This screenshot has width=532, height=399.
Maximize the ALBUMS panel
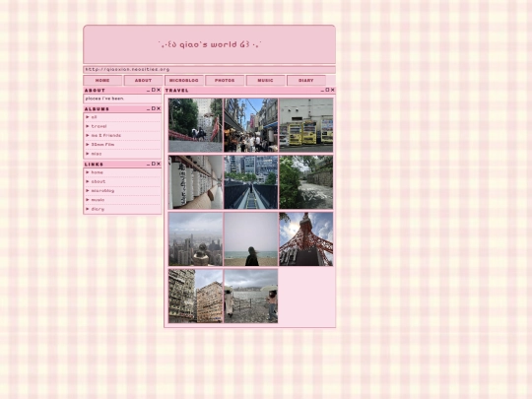[154, 108]
